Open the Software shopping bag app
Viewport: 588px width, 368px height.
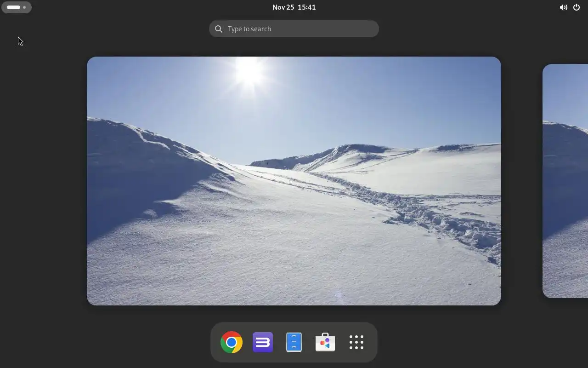[325, 342]
